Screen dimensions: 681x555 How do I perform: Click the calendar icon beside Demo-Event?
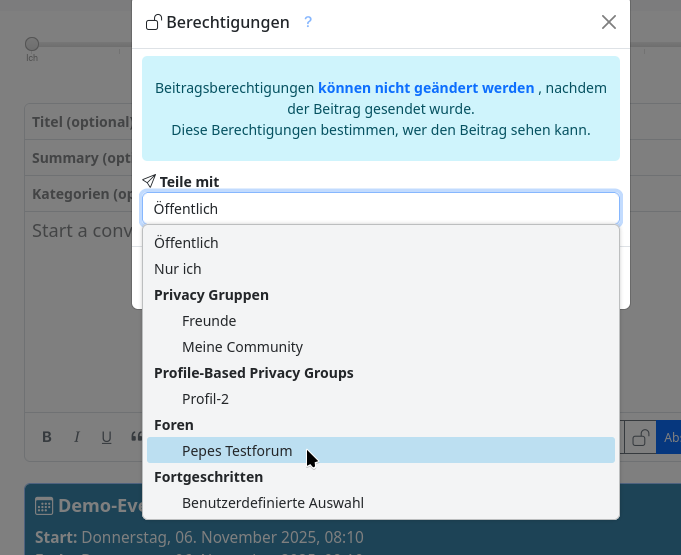pos(44,506)
